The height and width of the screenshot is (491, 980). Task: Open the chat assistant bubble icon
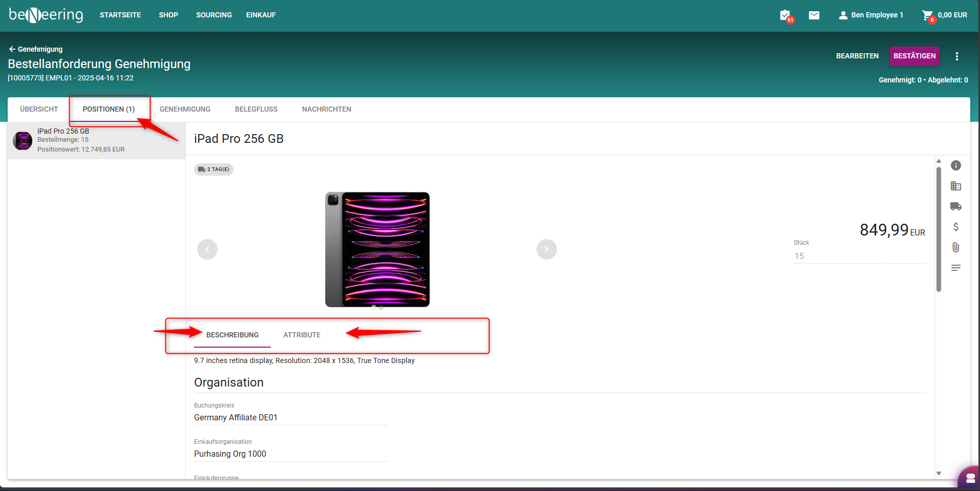coord(970,478)
